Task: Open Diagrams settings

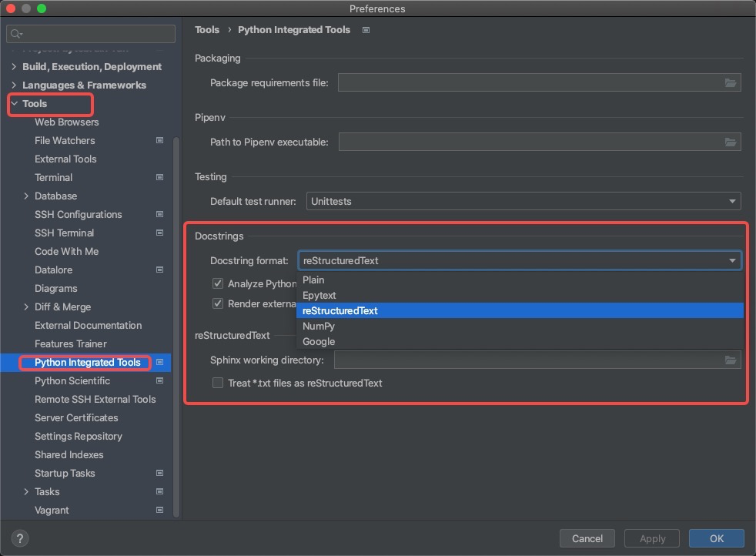Action: (56, 288)
